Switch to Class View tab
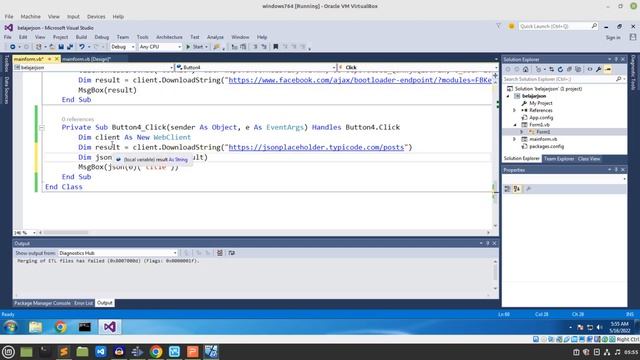This screenshot has height=360, width=640. point(589,159)
